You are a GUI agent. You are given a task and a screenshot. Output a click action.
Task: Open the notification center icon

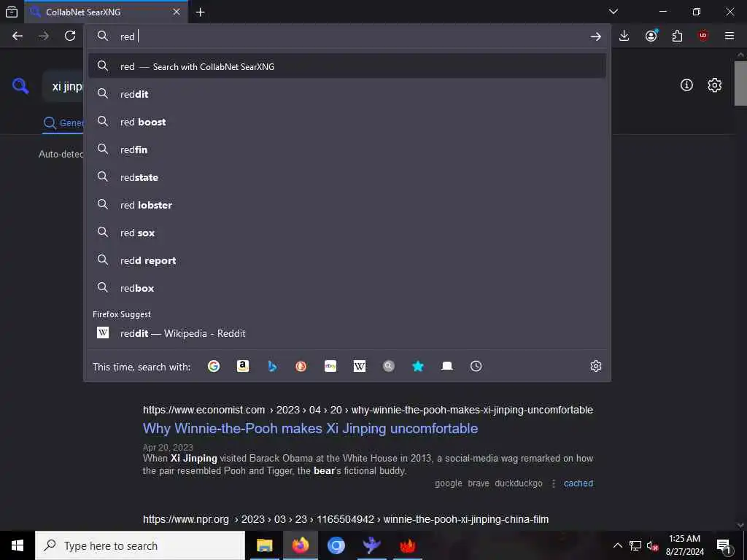[x=724, y=545]
